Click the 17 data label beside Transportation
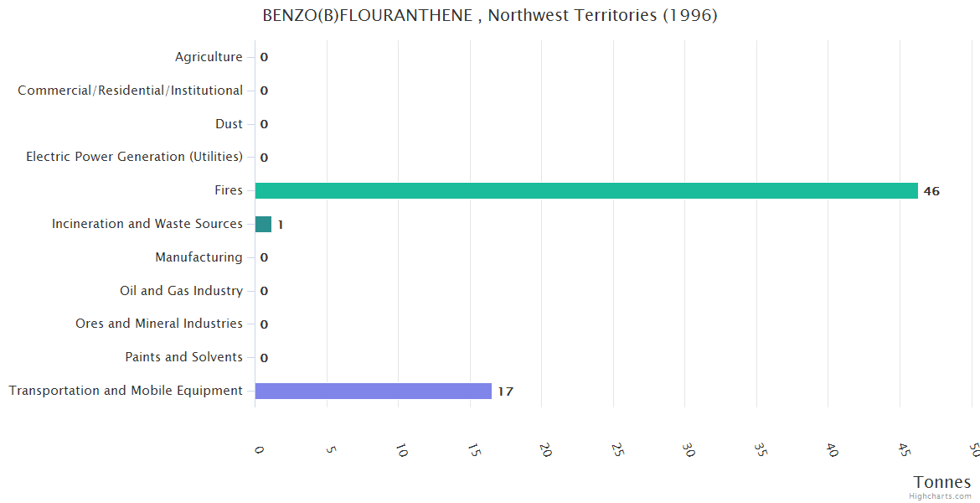The image size is (980, 503). click(505, 392)
